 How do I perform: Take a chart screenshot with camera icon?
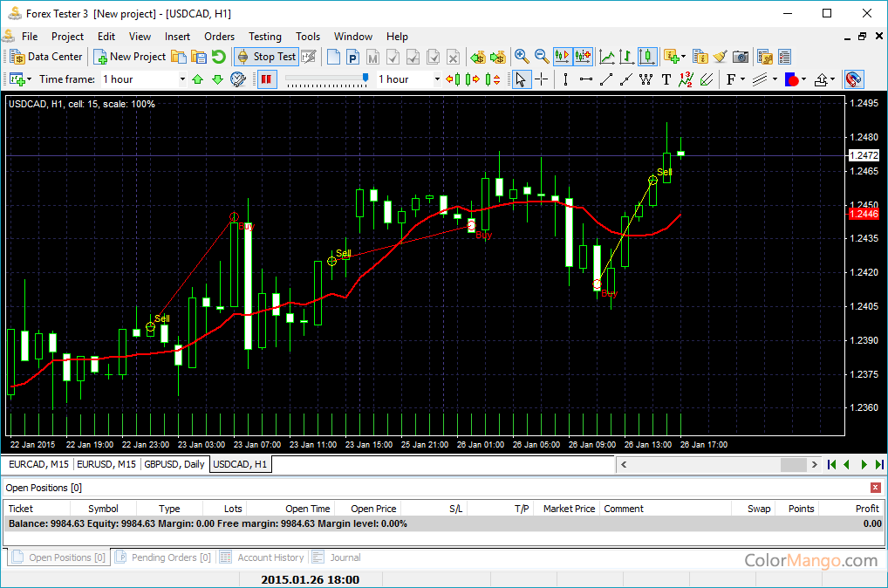741,57
